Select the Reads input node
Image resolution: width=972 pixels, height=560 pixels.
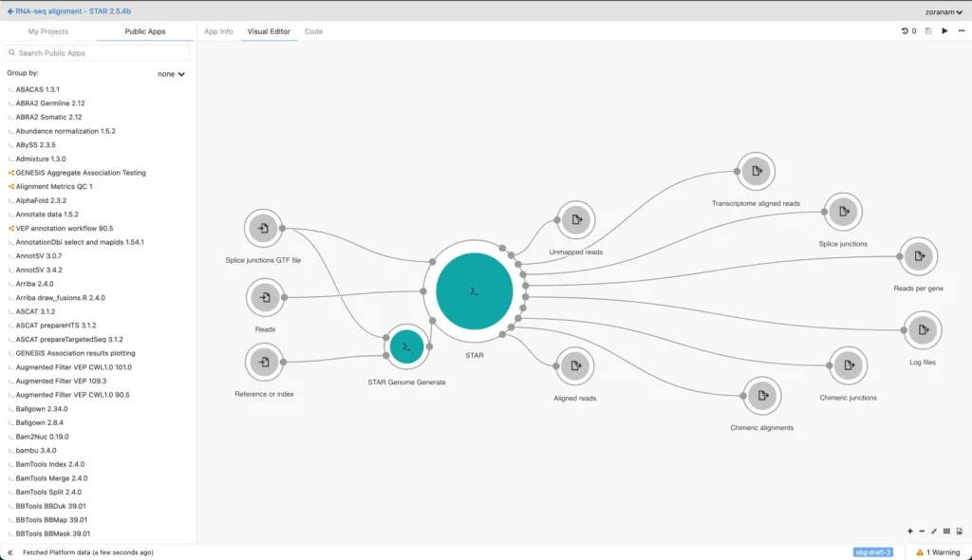pyautogui.click(x=265, y=297)
